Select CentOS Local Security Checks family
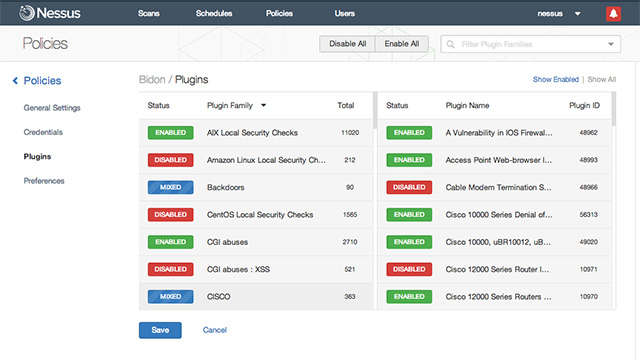 (x=260, y=215)
